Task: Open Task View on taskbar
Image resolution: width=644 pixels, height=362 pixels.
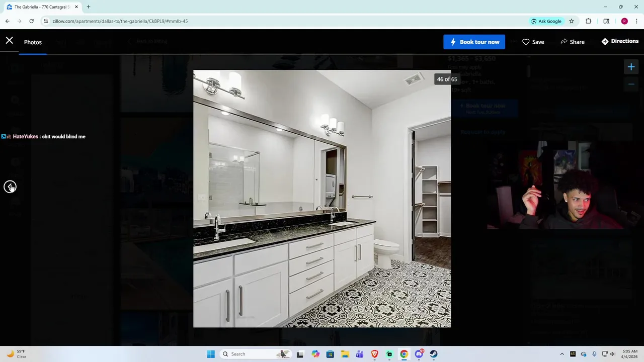Action: click(x=300, y=354)
